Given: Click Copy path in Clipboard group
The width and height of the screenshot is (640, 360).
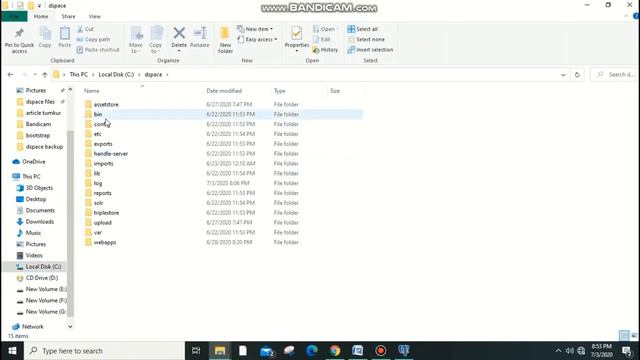Looking at the screenshot, I should [93, 39].
